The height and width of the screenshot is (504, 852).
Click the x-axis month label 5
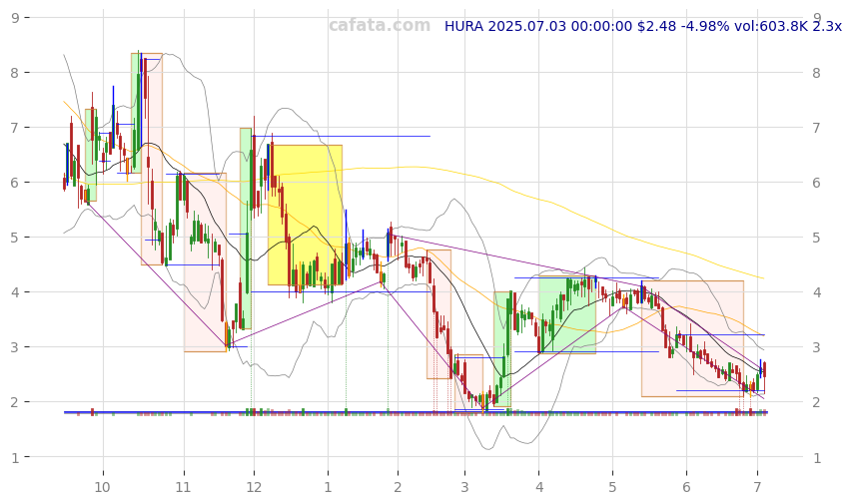pos(612,487)
